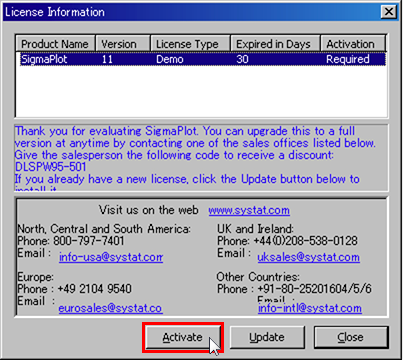Open the info-usa@systat.com email link
This screenshot has height=360, width=404.
(x=111, y=257)
